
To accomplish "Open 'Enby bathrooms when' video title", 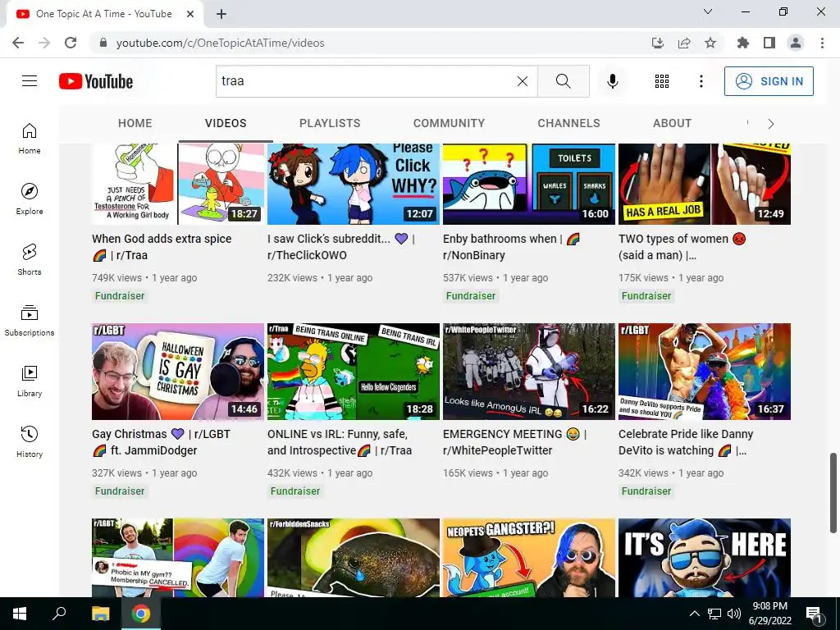I will coord(512,247).
